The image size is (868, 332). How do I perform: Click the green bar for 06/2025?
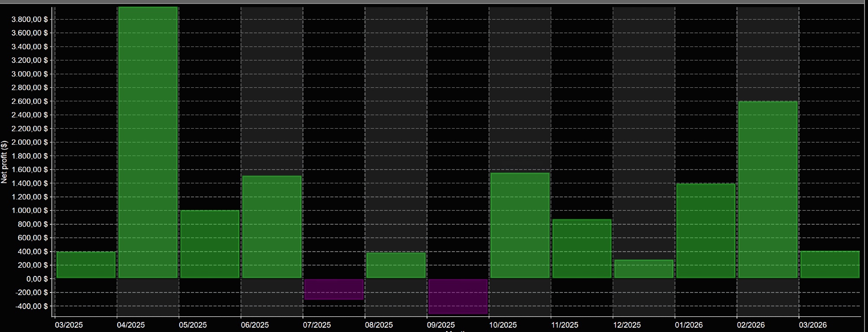tap(272, 226)
